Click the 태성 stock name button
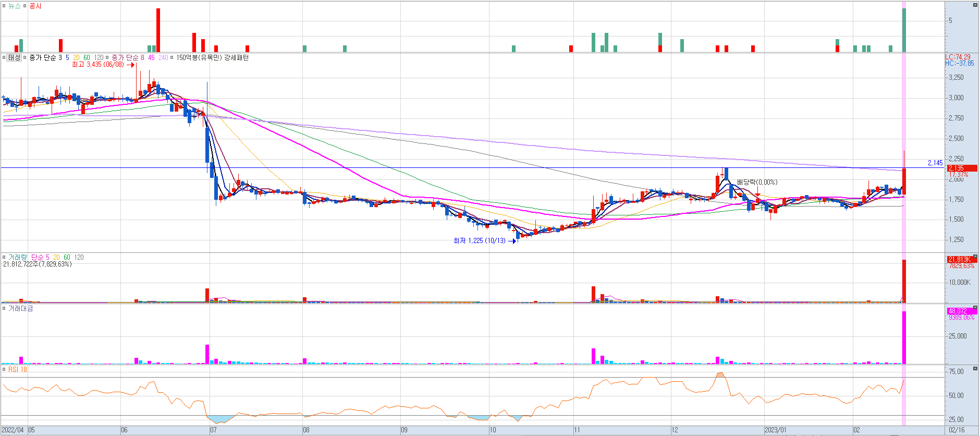 click(14, 57)
